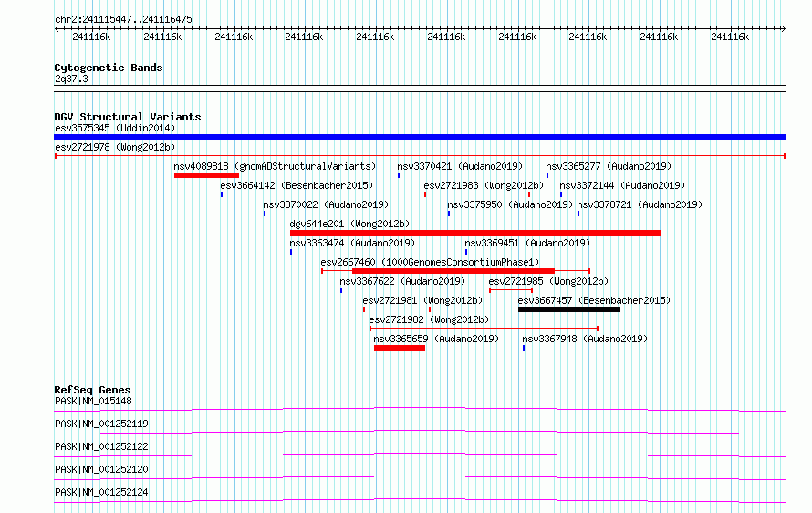Select the black esv3667457 variant bar
The width and height of the screenshot is (812, 513).
click(569, 309)
